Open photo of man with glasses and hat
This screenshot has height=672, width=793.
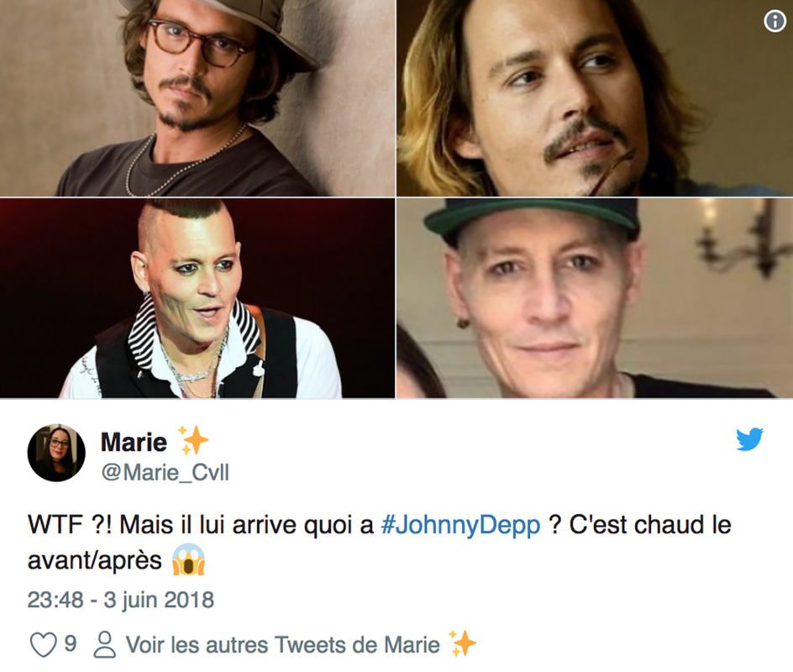click(x=197, y=98)
